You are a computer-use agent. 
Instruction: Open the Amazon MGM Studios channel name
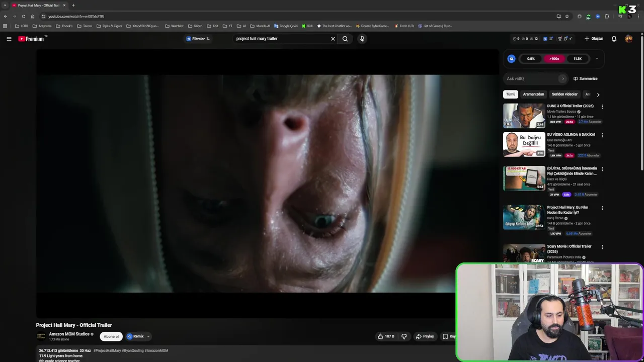69,334
